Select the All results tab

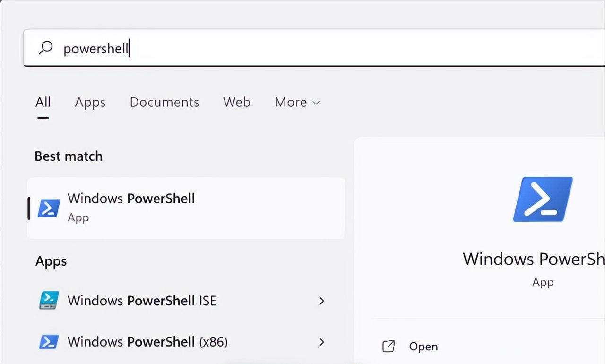pos(43,102)
